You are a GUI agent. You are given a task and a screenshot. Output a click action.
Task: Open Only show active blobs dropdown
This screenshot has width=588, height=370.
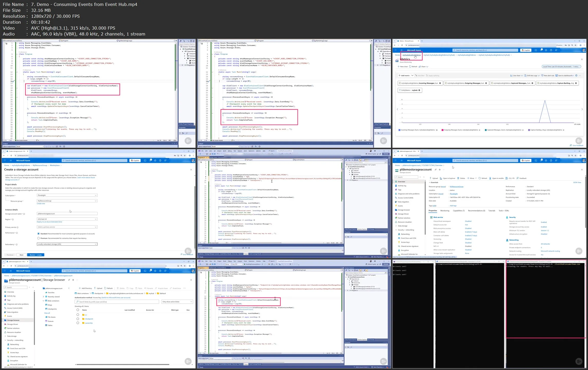(x=177, y=302)
